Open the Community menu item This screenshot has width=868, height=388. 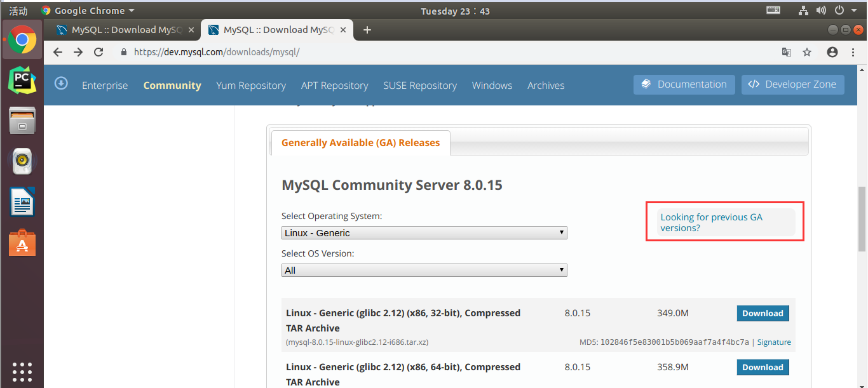click(x=172, y=86)
